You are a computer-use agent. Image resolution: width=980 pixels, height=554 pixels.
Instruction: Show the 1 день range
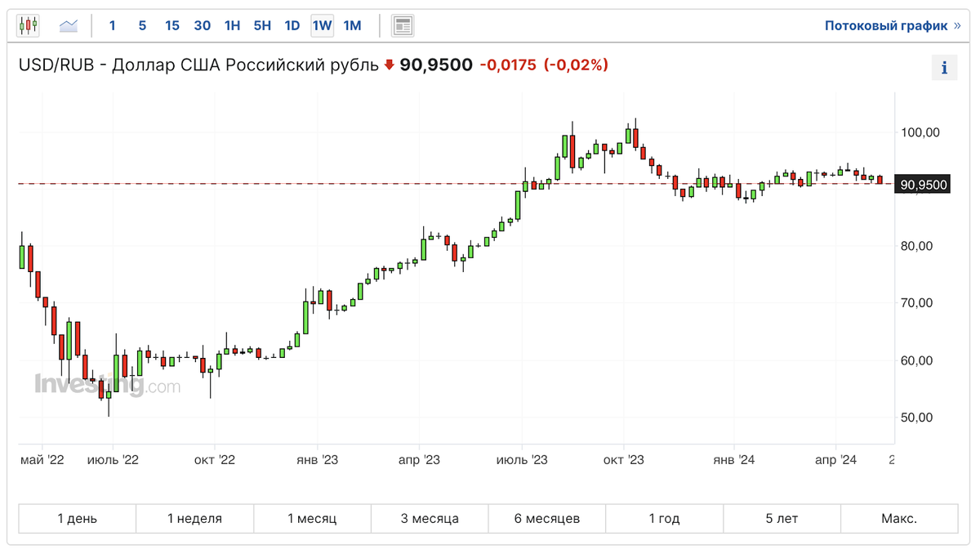click(x=78, y=518)
